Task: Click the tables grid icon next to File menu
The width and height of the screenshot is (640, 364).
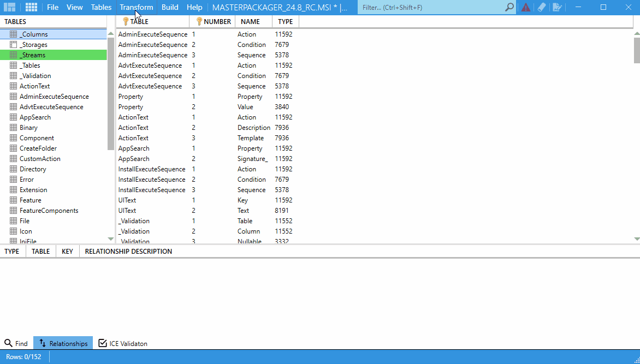Action: [x=30, y=7]
